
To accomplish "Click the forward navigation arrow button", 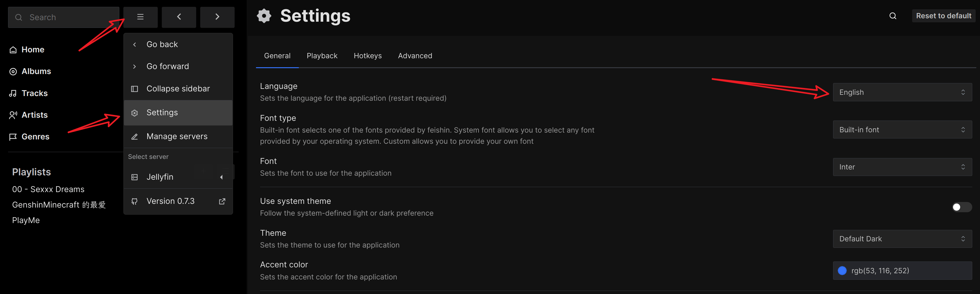I will [x=217, y=17].
